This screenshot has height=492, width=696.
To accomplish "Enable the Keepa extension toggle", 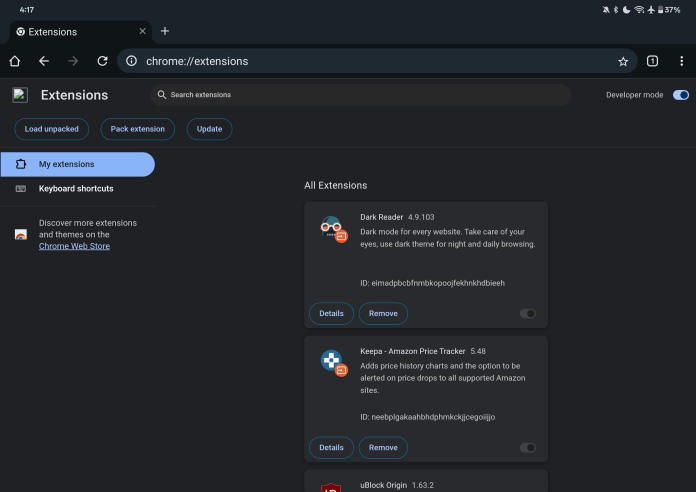I will (528, 447).
